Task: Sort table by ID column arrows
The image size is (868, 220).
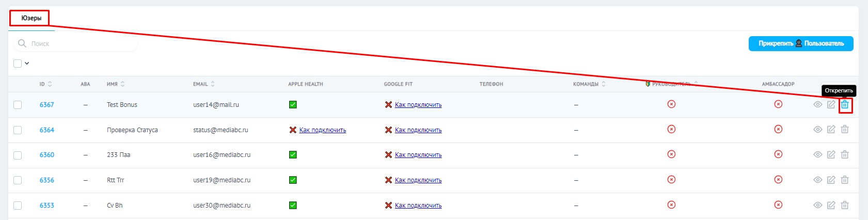Action: 50,84
